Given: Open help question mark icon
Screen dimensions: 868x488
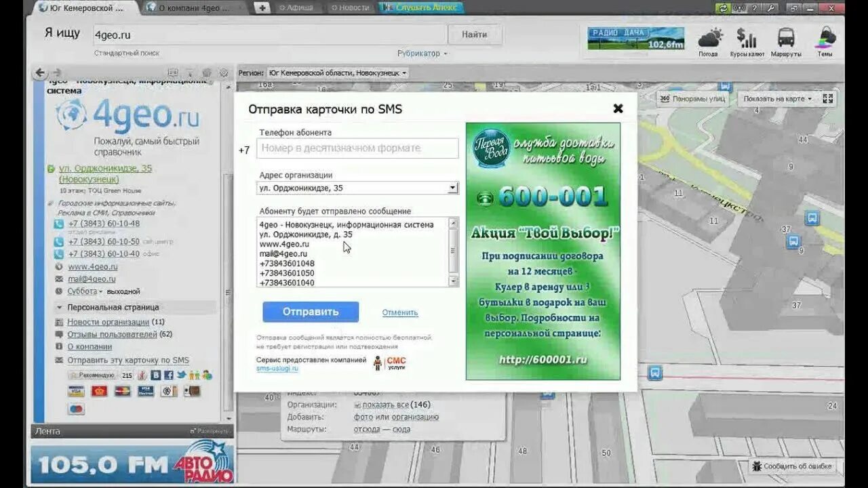Looking at the screenshot, I should click(x=754, y=8).
